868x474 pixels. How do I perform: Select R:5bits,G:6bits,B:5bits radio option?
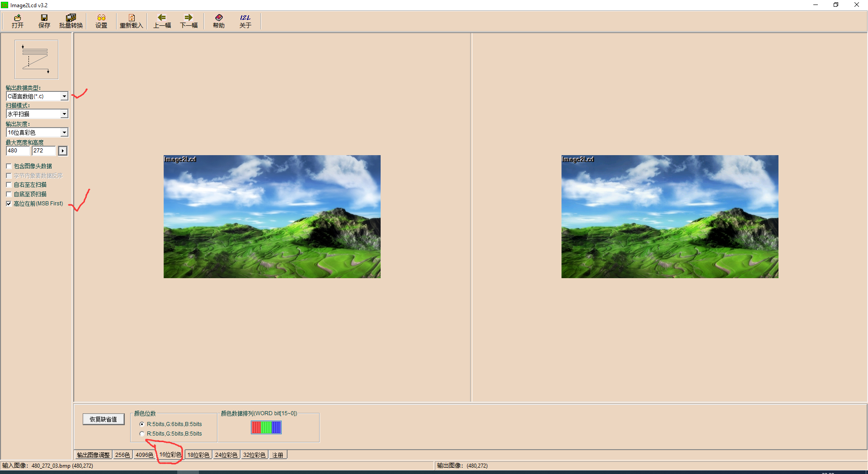pyautogui.click(x=142, y=424)
